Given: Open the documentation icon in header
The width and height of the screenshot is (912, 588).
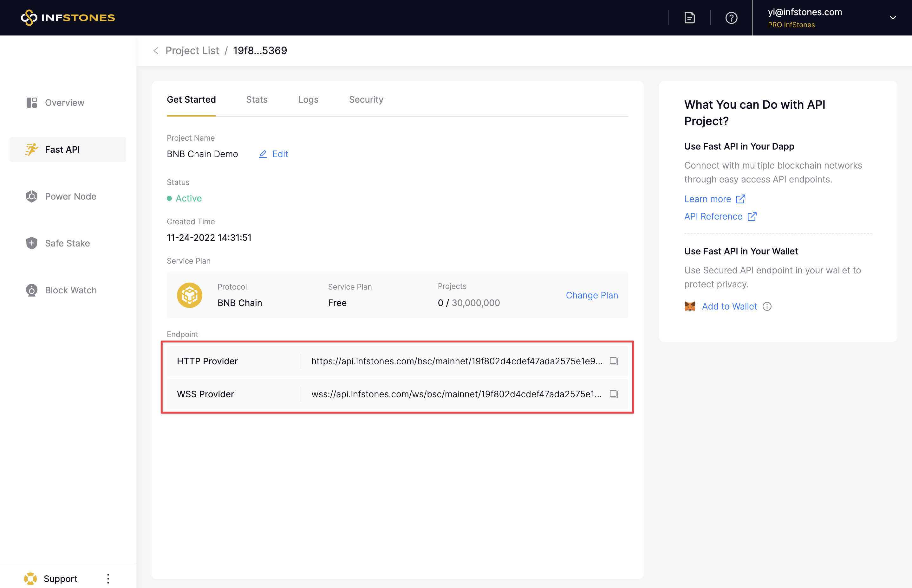Looking at the screenshot, I should [x=689, y=17].
